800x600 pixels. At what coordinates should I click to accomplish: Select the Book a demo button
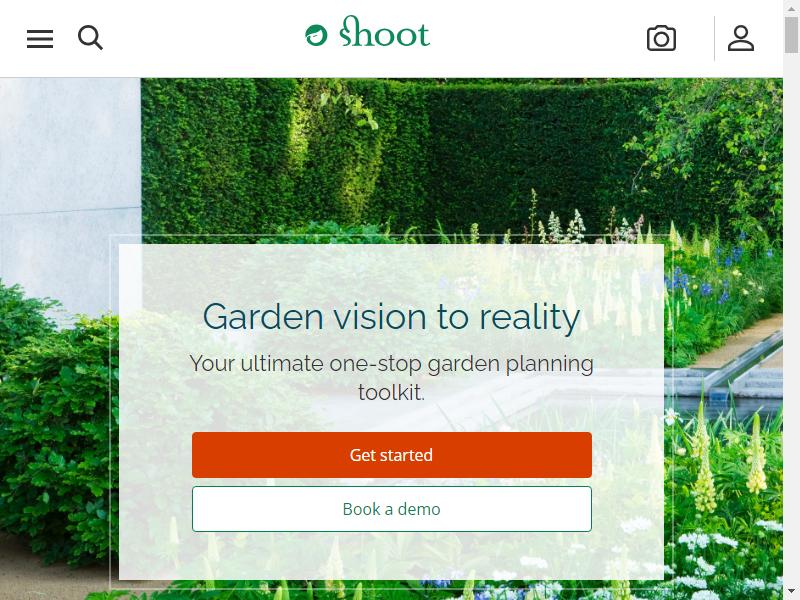[392, 509]
